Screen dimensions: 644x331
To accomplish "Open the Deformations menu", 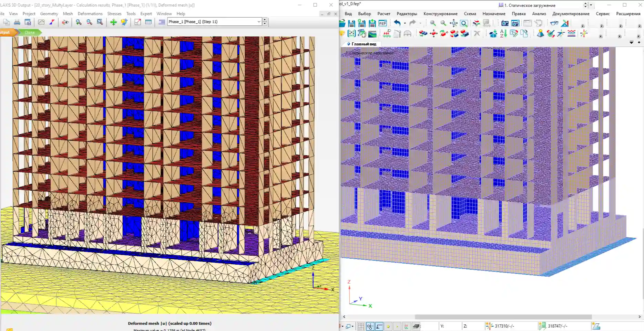I will point(90,14).
